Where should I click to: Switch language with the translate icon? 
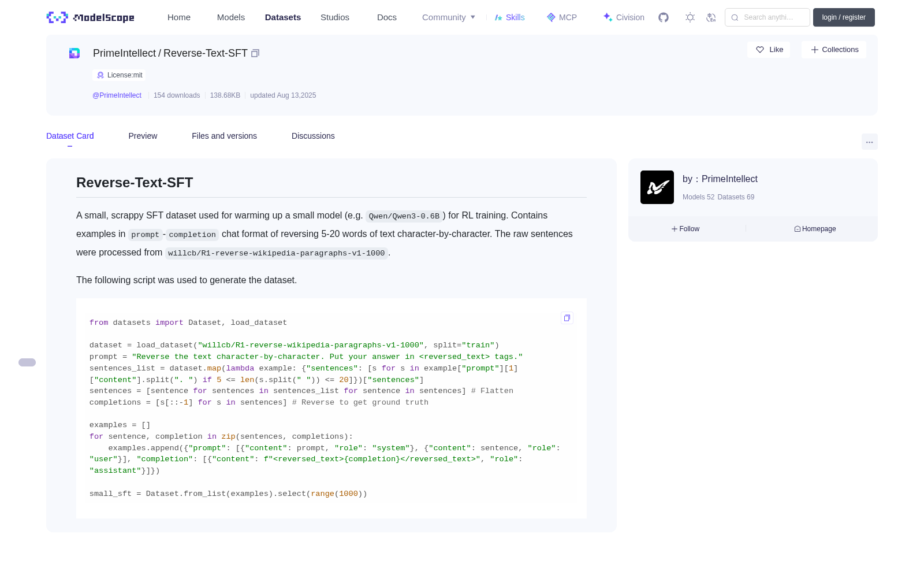(711, 17)
